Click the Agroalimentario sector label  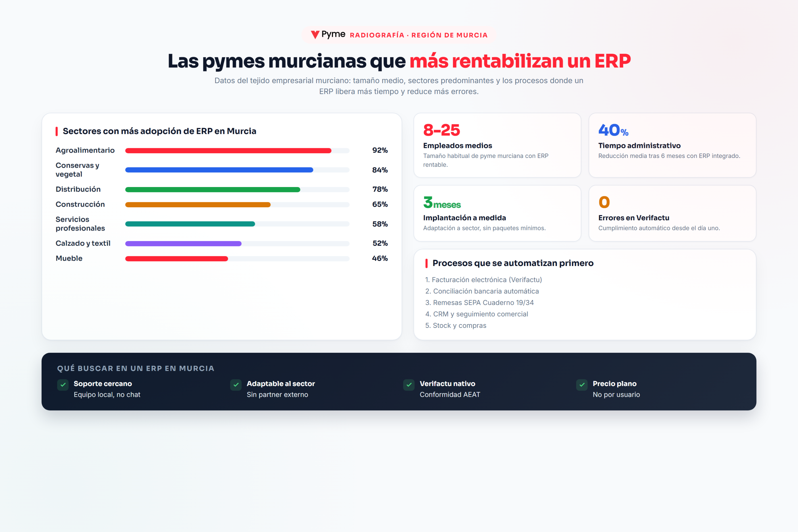85,150
